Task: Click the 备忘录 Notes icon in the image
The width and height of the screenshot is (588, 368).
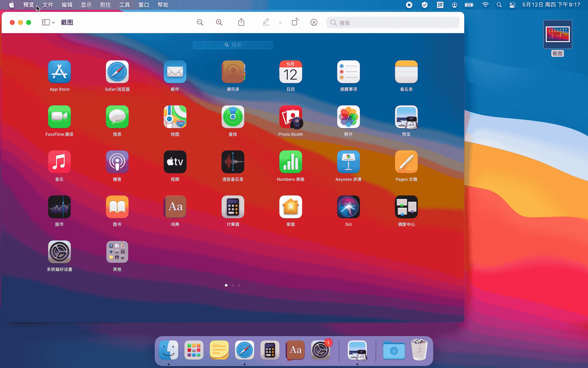Action: click(x=406, y=72)
